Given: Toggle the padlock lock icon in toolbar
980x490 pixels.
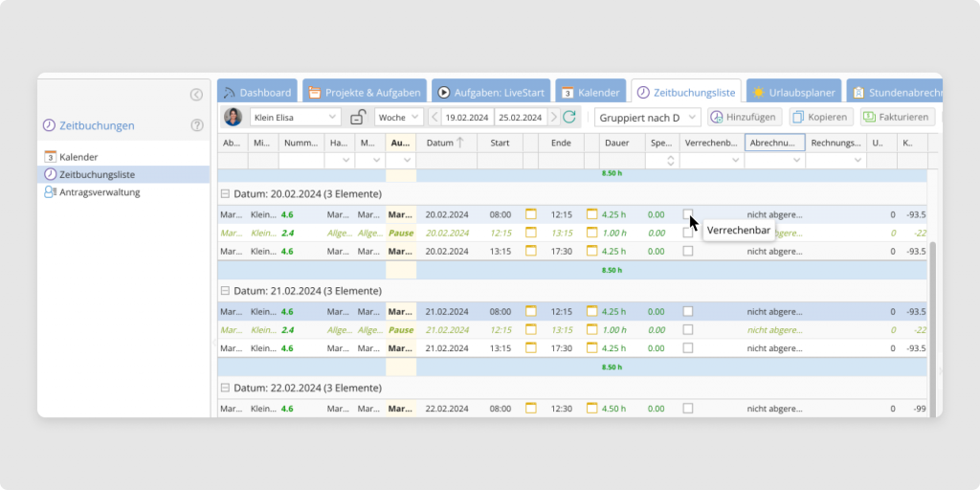Looking at the screenshot, I should (358, 117).
